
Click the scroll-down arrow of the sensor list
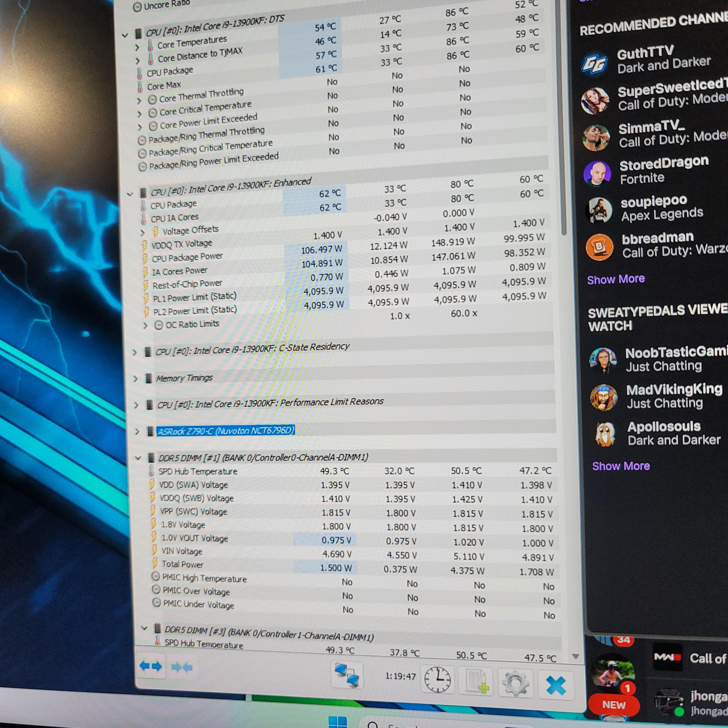[575, 656]
